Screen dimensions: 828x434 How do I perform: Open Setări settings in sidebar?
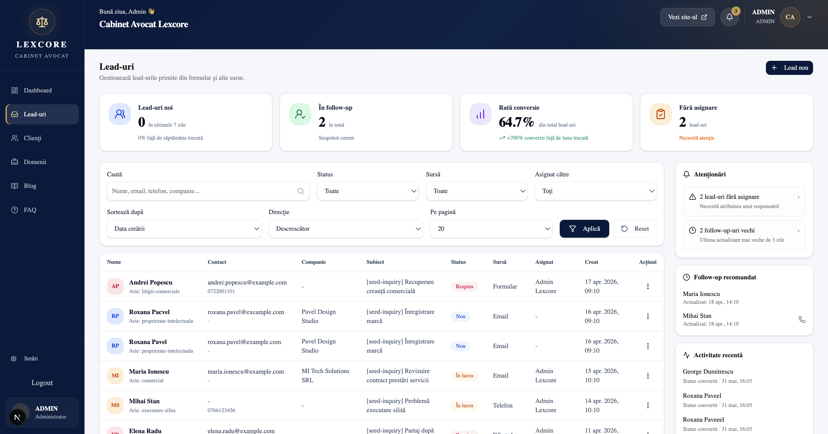click(x=42, y=358)
